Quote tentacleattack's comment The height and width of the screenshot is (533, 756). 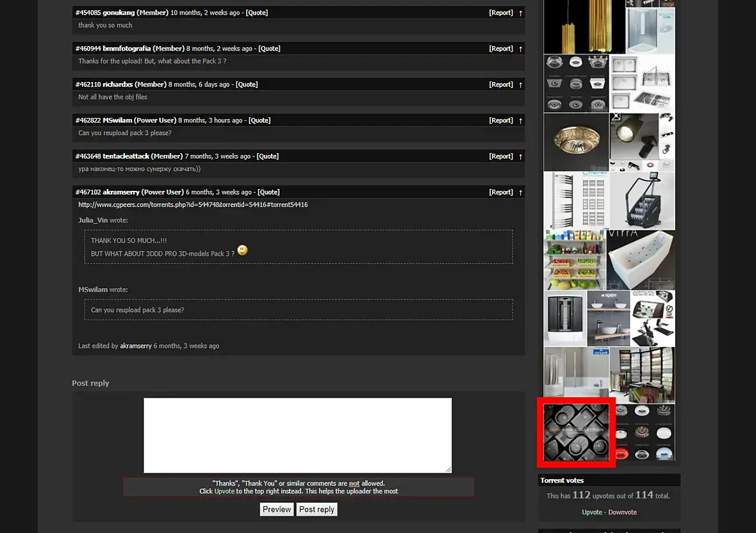coord(268,156)
